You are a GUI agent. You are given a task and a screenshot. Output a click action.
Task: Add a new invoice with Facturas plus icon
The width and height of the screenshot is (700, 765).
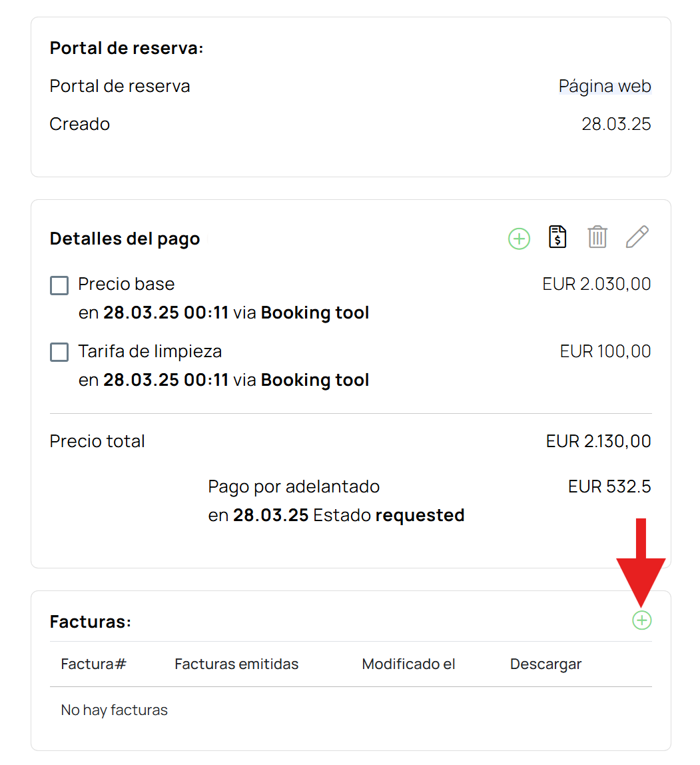click(642, 620)
